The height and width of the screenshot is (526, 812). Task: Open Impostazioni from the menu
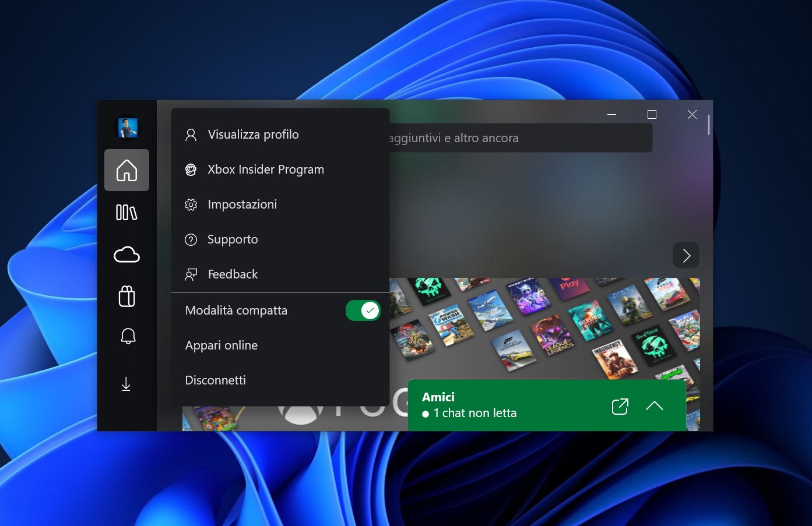pyautogui.click(x=280, y=204)
